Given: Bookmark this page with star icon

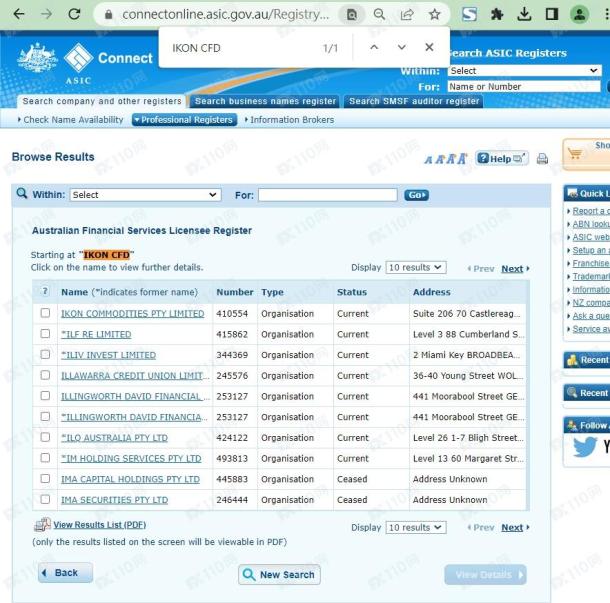Looking at the screenshot, I should [435, 15].
